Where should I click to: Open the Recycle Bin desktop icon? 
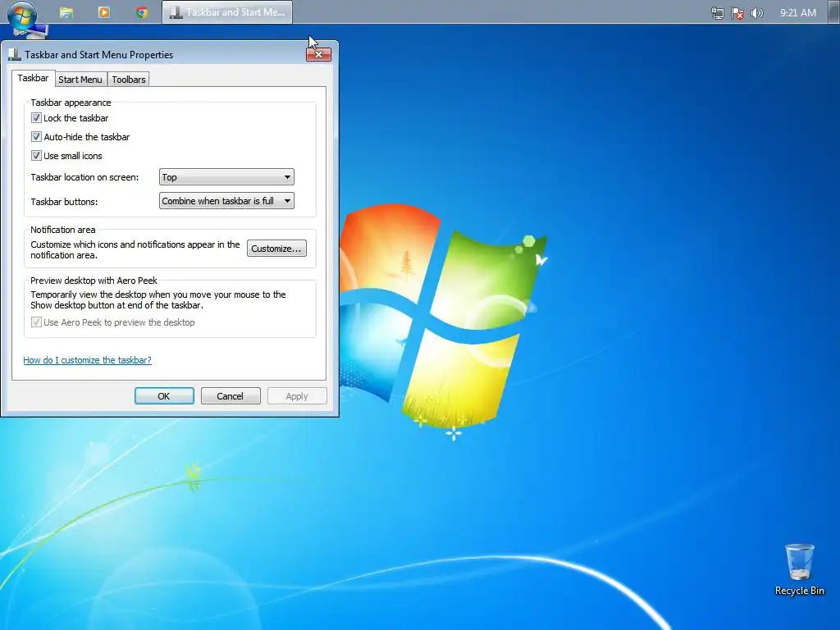[799, 569]
